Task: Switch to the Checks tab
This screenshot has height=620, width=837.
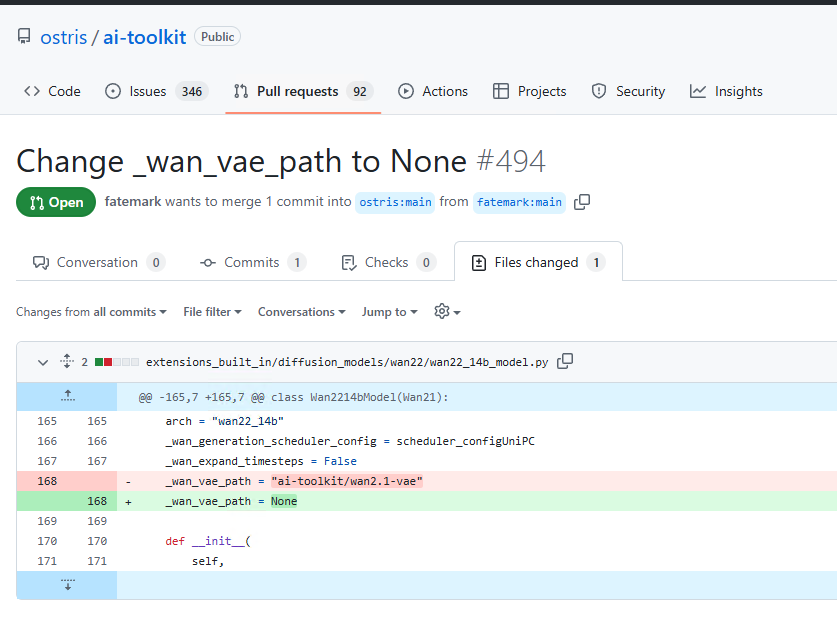Action: pyautogui.click(x=389, y=262)
